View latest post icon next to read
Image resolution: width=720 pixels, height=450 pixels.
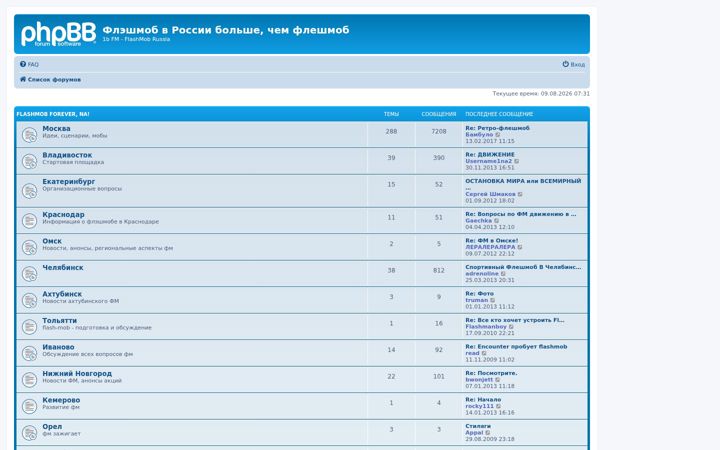point(484,354)
